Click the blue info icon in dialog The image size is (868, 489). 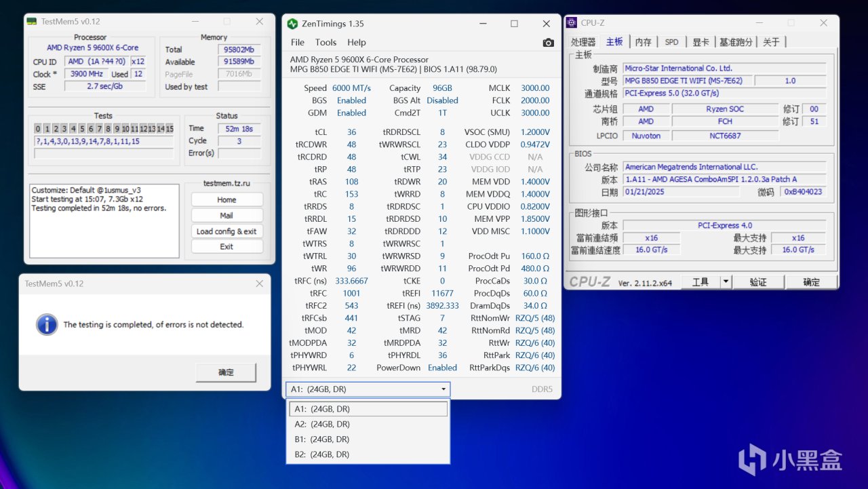[47, 324]
